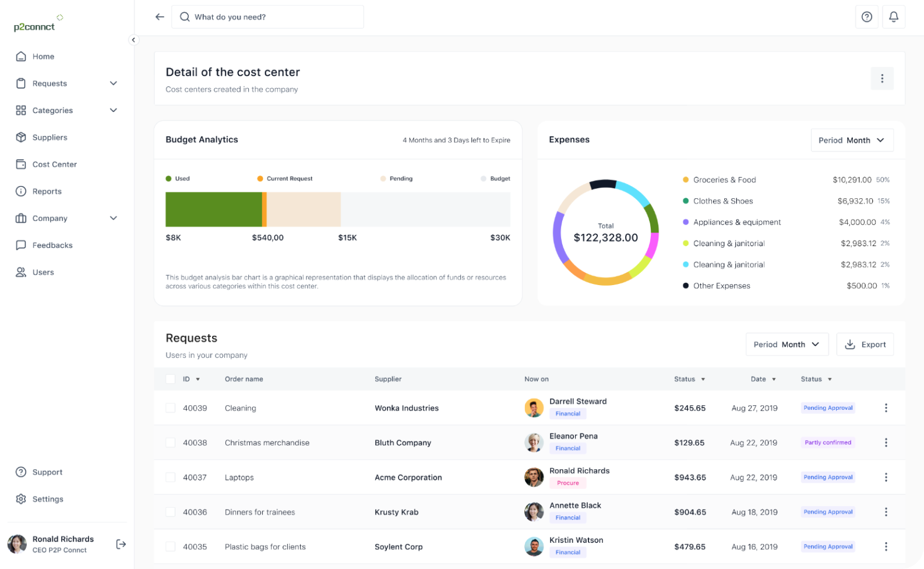Click the beige Pending budget bar segment
Image resolution: width=924 pixels, height=569 pixels.
coord(304,209)
